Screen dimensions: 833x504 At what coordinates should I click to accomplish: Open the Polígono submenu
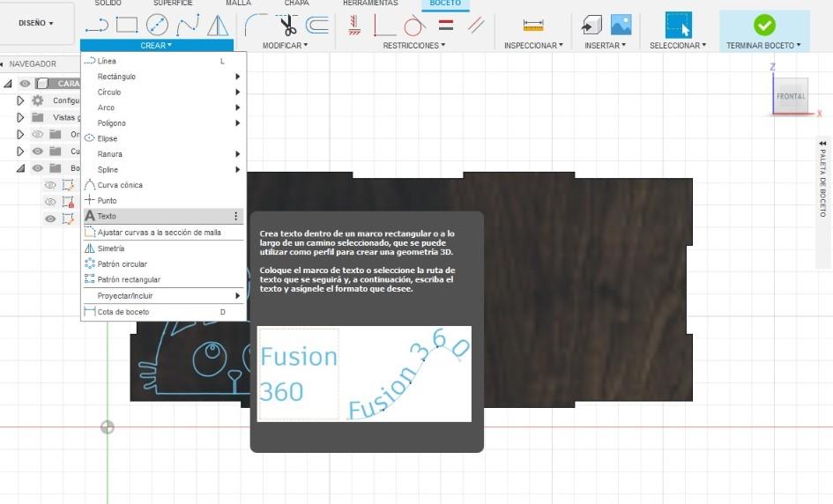163,122
